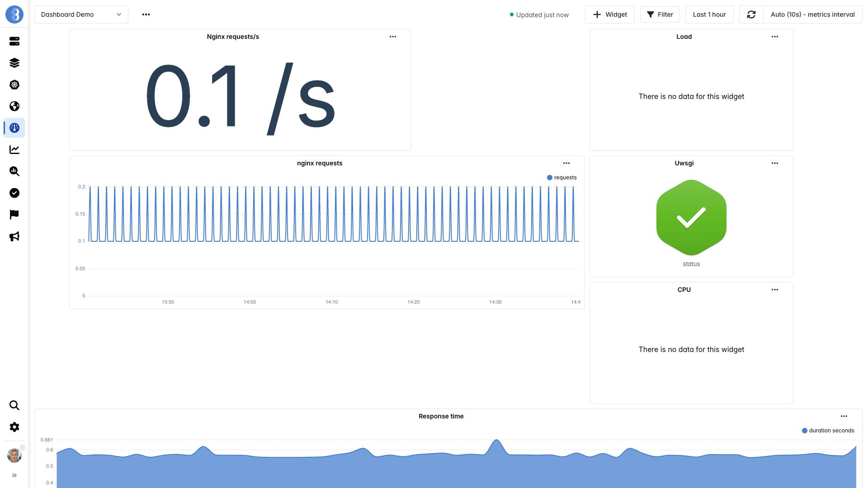Open the Kubernetes helm sidebar icon
The image size is (868, 488).
14,84
